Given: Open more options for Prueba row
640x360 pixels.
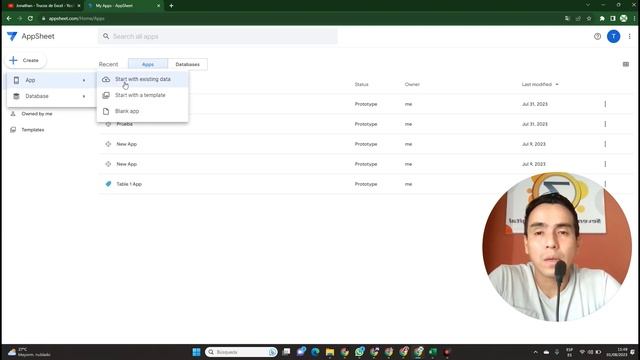Looking at the screenshot, I should click(605, 124).
